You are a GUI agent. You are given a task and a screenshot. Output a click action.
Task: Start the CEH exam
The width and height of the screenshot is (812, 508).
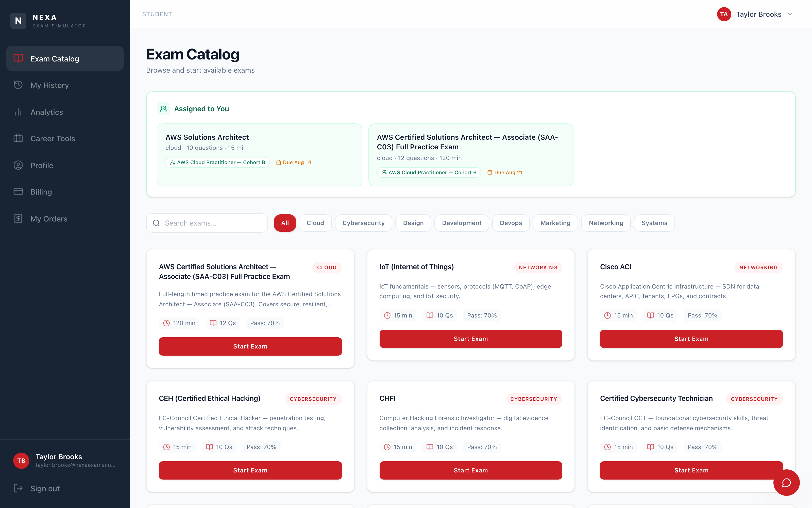[250, 470]
